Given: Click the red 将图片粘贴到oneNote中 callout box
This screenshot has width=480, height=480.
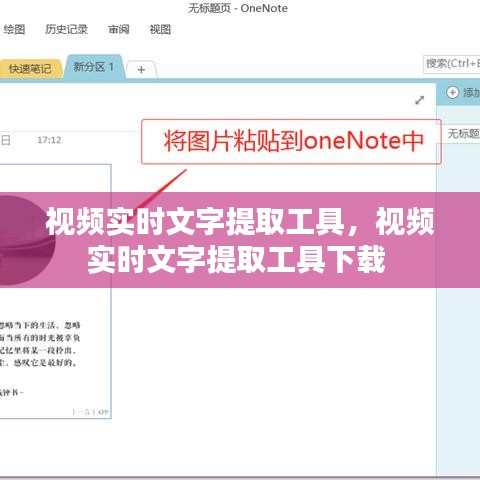Looking at the screenshot, I should [x=291, y=141].
